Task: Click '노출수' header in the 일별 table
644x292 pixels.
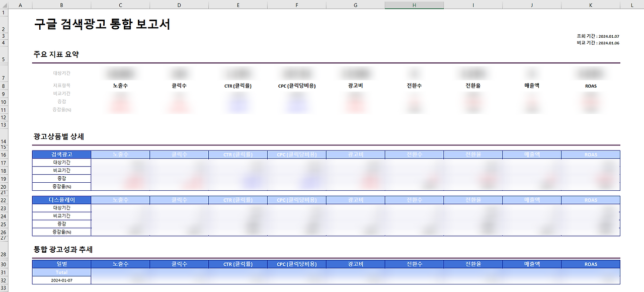Action: tap(120, 264)
